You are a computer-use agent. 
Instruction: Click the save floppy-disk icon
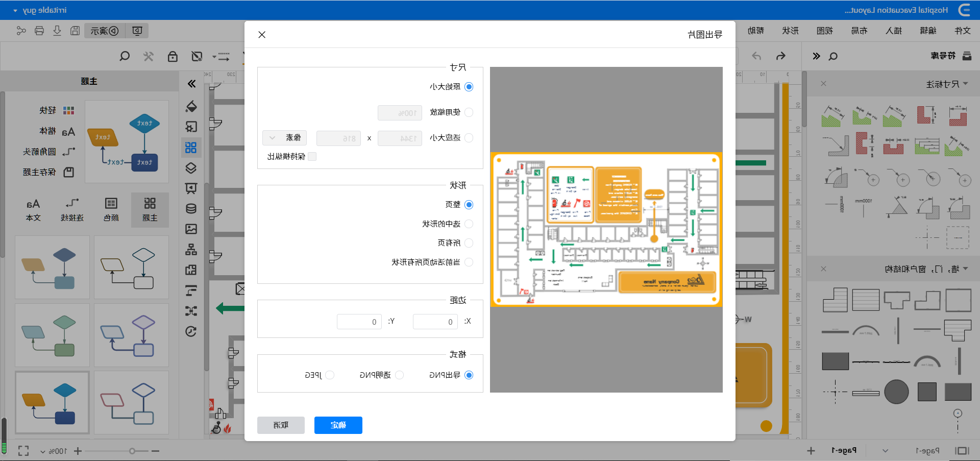(75, 31)
